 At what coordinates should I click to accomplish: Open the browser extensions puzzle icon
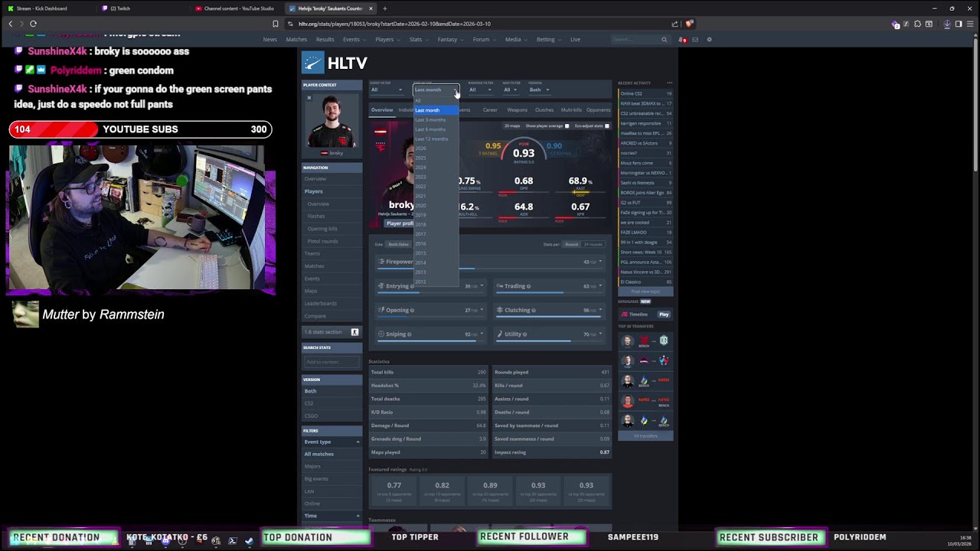[x=917, y=24]
